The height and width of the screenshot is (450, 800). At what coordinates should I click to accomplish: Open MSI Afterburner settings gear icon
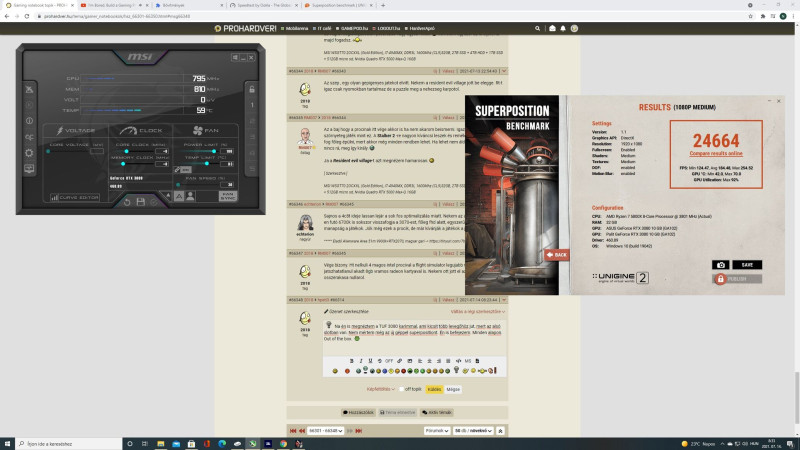point(29,153)
